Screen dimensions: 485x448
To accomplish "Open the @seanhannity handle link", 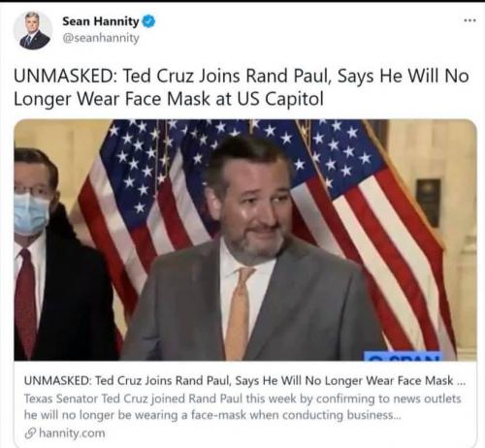I will pos(101,38).
